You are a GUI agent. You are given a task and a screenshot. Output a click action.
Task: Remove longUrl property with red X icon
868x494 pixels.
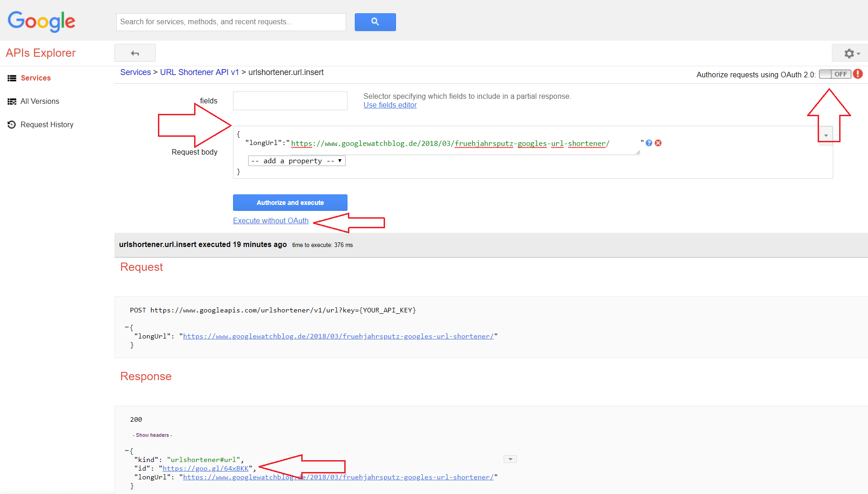658,143
